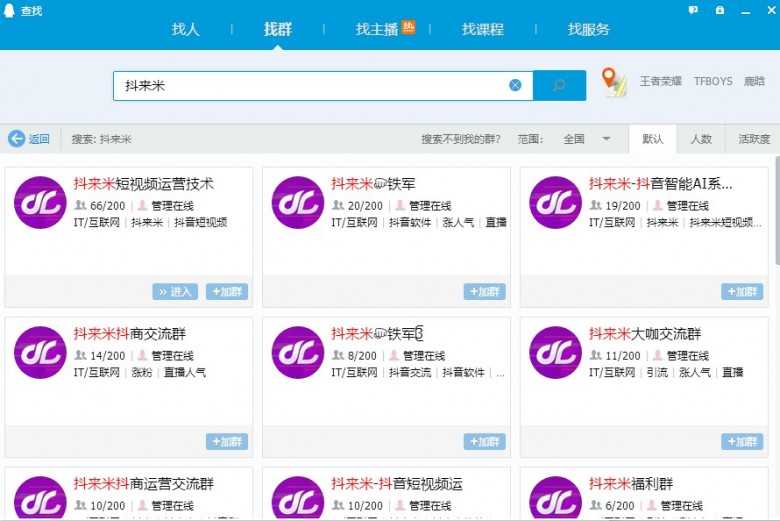Click +加群 for 抖来米短视频运营技术
The width and height of the screenshot is (780, 521).
[227, 292]
